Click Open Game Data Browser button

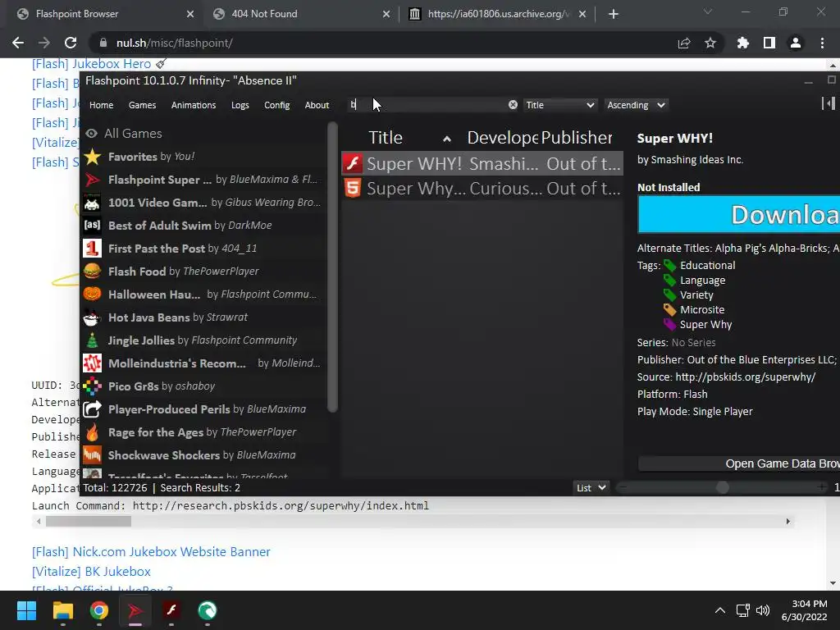click(739, 463)
